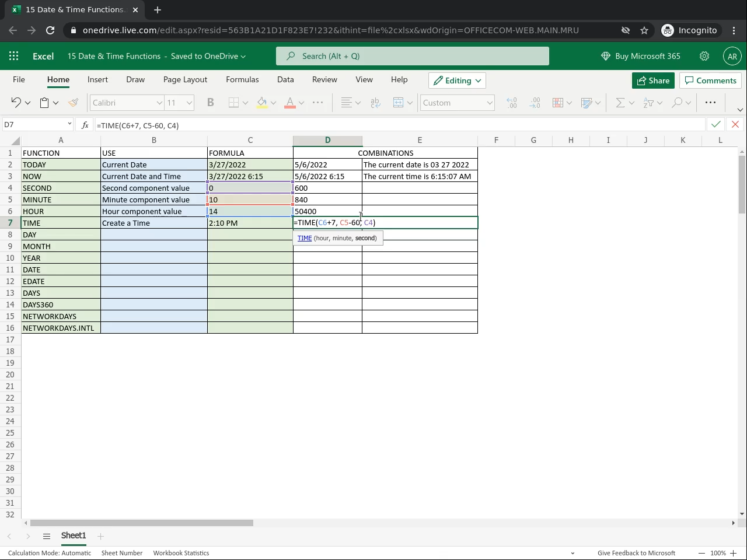Click the Undo icon in the ribbon
This screenshot has height=560, width=747.
pos(16,103)
